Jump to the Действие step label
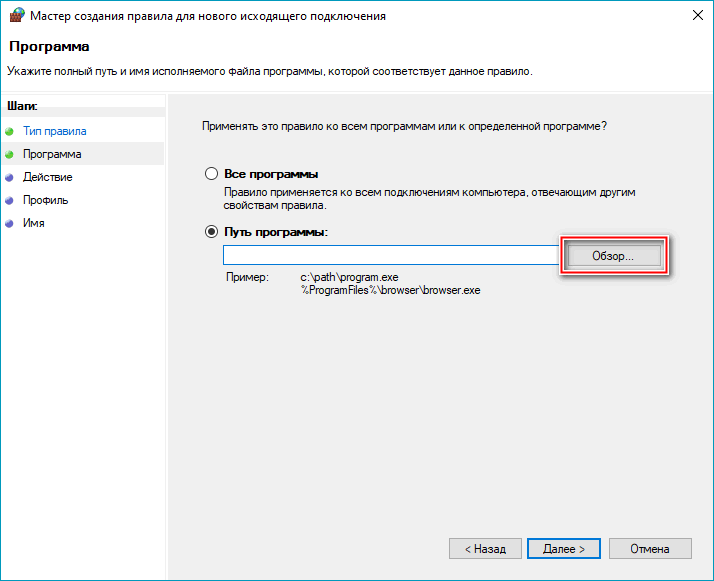 pos(48,177)
